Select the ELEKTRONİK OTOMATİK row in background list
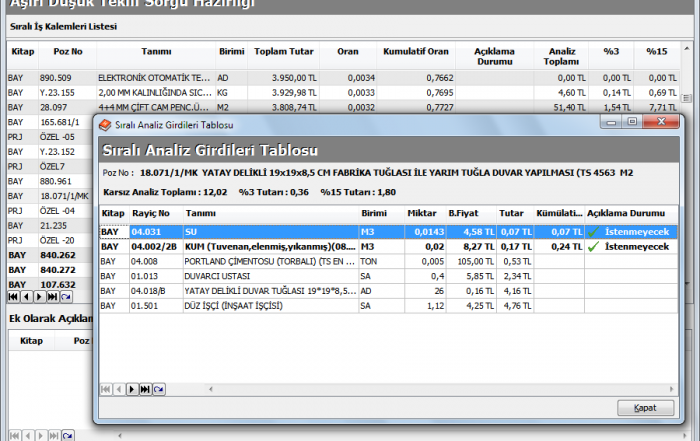The width and height of the screenshot is (700, 441). (x=154, y=76)
